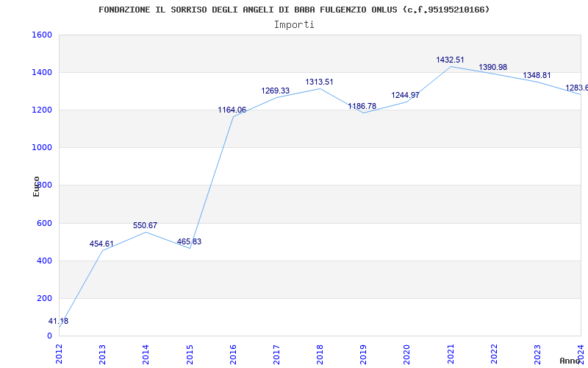Select the 1186.78 data label

[x=362, y=107]
